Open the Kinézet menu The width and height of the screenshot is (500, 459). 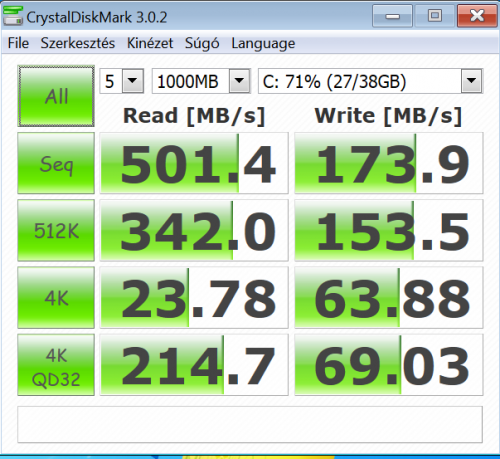(150, 43)
